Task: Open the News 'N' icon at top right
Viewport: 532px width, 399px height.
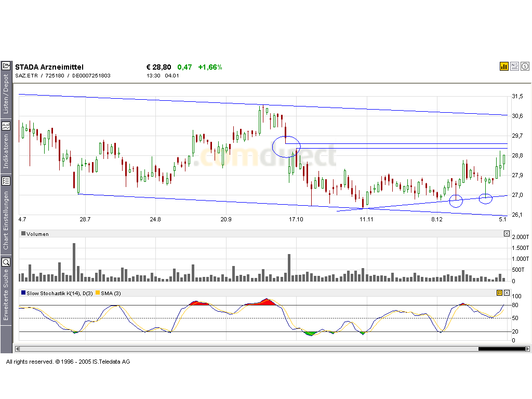Action: [514, 66]
